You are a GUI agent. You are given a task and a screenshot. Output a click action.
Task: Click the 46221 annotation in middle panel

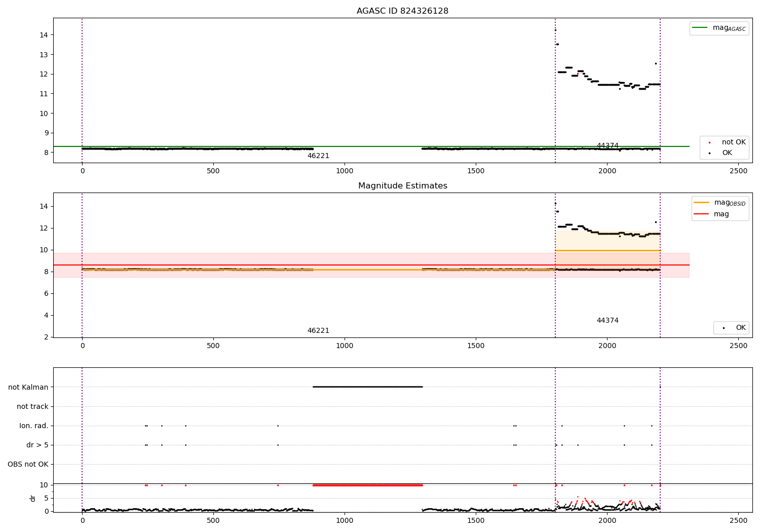318,331
